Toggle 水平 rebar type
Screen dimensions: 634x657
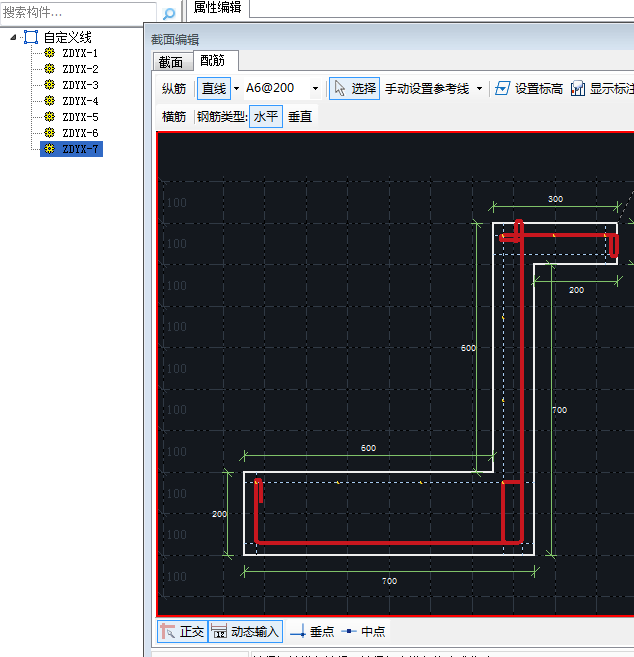(266, 116)
